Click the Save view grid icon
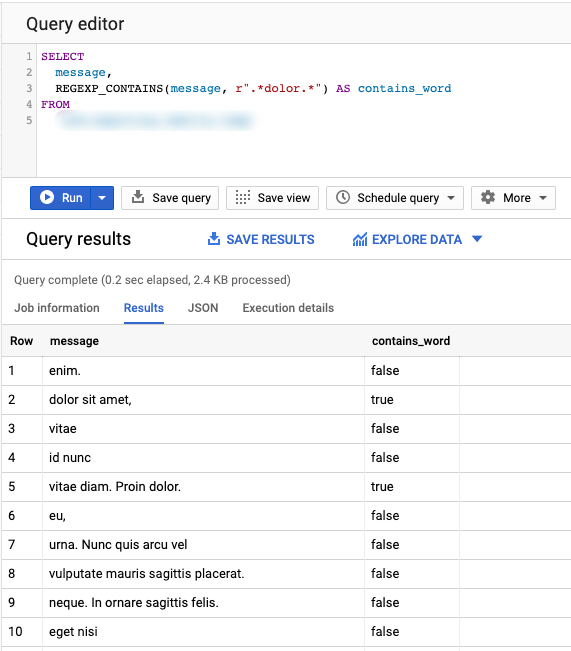 243,198
